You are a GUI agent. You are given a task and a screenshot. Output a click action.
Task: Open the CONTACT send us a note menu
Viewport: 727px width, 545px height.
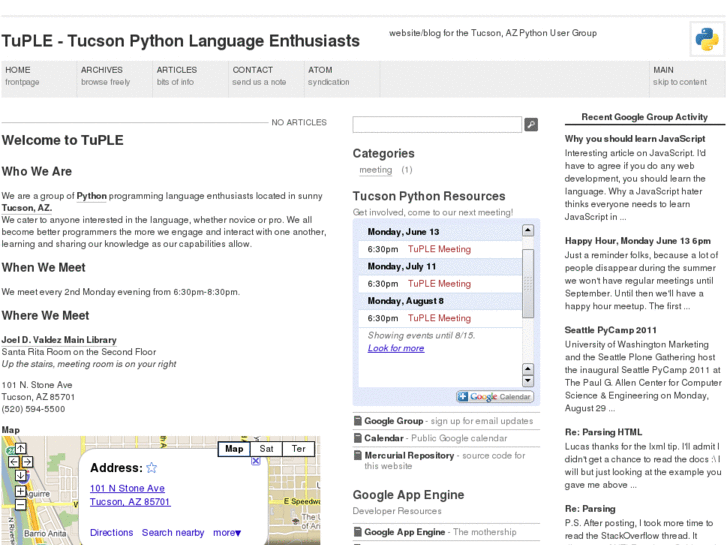(x=266, y=79)
